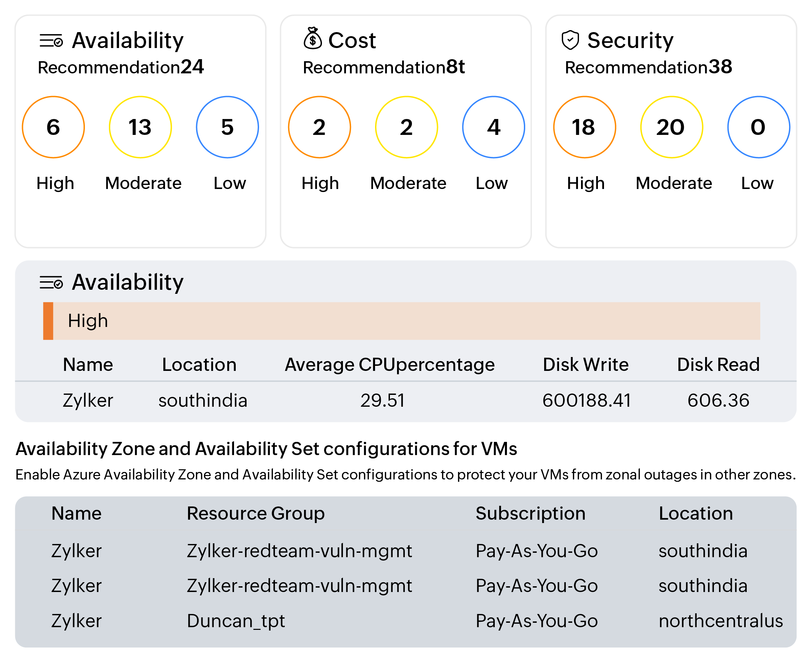Click Low label under Cost card
Viewport: 812px width, 663px height.
(492, 183)
